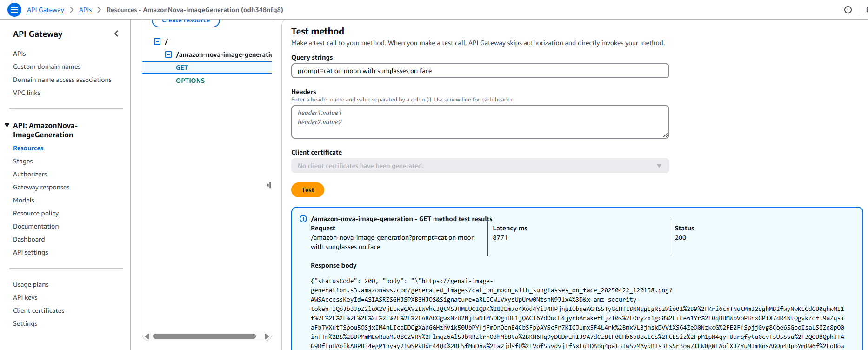Select the OPTIONS method in tree

point(190,81)
